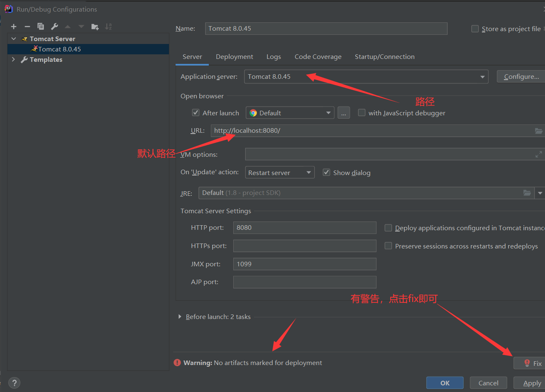
Task: Toggle the Show dialog checkbox
Action: click(x=327, y=173)
